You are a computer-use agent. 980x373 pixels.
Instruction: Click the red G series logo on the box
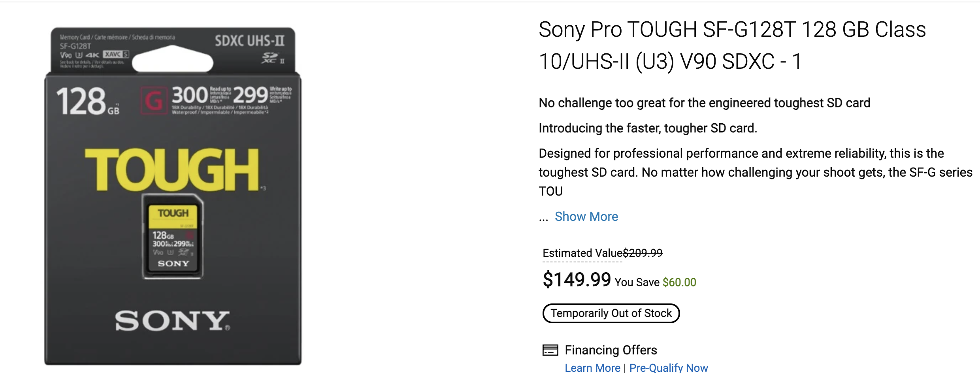154,100
